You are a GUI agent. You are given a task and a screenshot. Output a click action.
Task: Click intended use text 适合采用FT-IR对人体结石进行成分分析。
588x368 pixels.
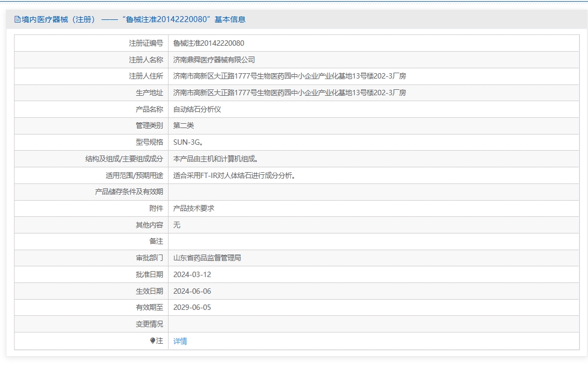pos(234,175)
